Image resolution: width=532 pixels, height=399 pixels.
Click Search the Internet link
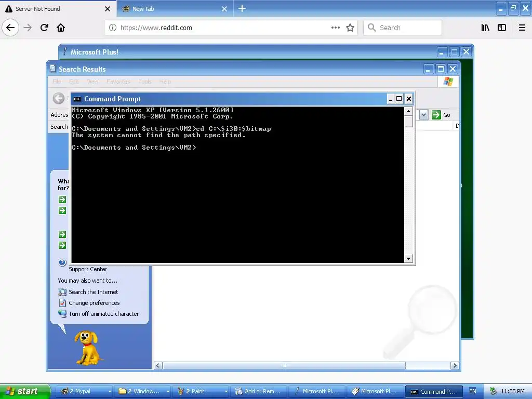pyautogui.click(x=94, y=292)
